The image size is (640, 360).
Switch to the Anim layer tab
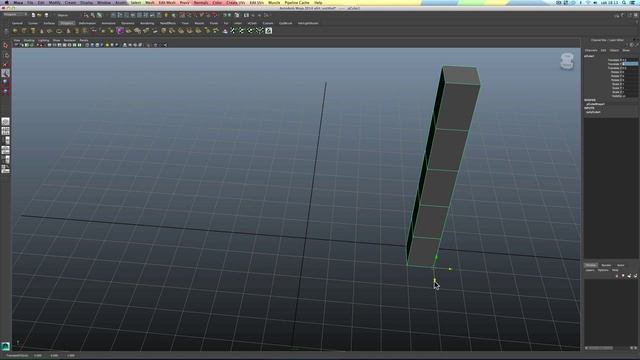click(620, 265)
